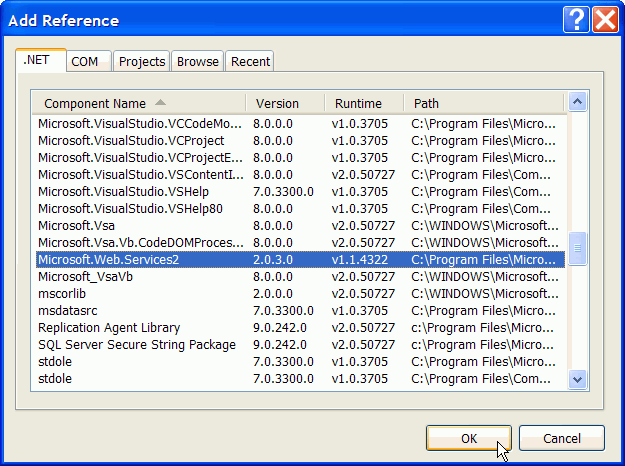This screenshot has height=466, width=625.
Task: Sort by Version column header
Action: click(285, 104)
